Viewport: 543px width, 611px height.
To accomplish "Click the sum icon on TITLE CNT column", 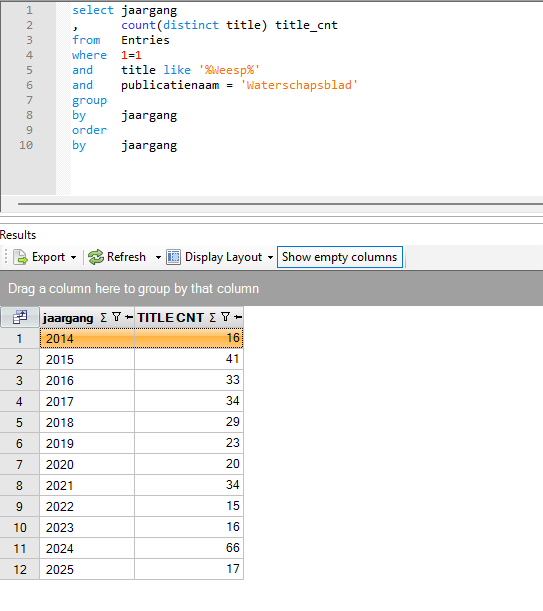I will pyautogui.click(x=212, y=318).
